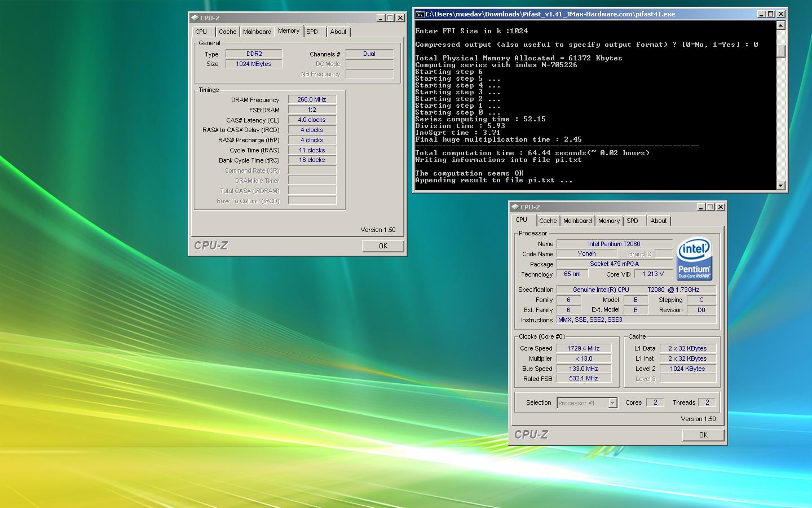Click memory Type field DDR2
The width and height of the screenshot is (812, 508).
(254, 54)
